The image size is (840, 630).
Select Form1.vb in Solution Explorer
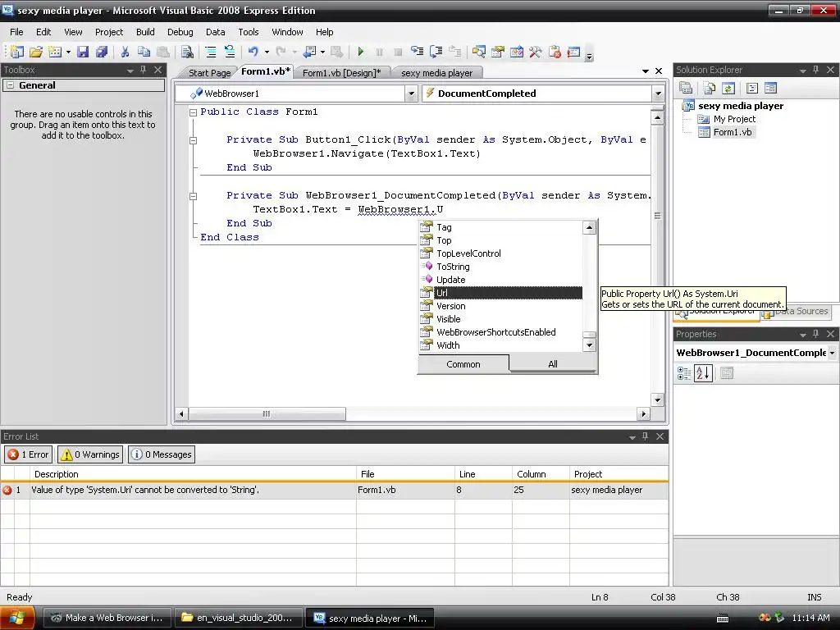(x=732, y=132)
